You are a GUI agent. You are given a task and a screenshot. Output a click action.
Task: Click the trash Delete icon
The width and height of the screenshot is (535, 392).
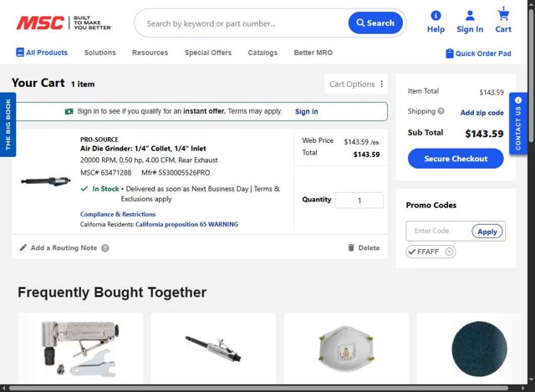pyautogui.click(x=352, y=247)
